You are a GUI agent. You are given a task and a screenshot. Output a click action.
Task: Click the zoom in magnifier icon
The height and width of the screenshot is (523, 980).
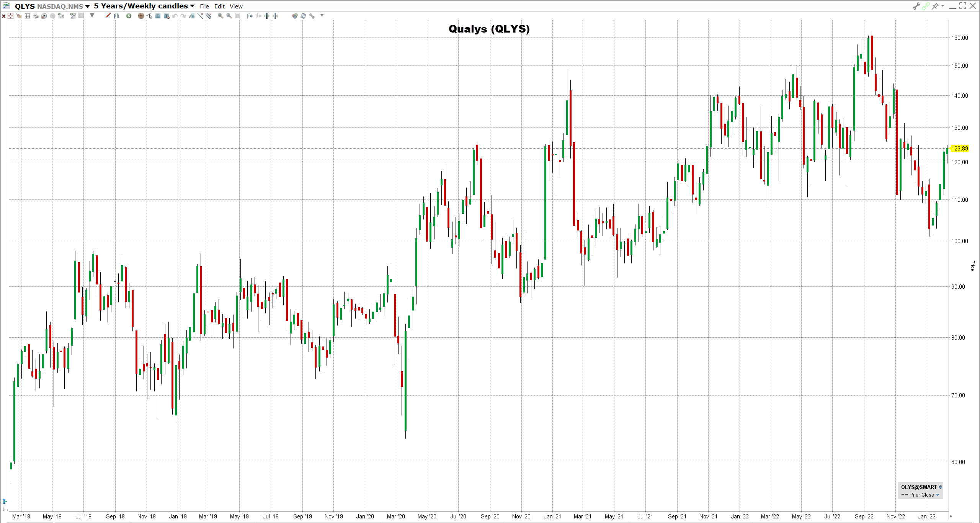[220, 16]
